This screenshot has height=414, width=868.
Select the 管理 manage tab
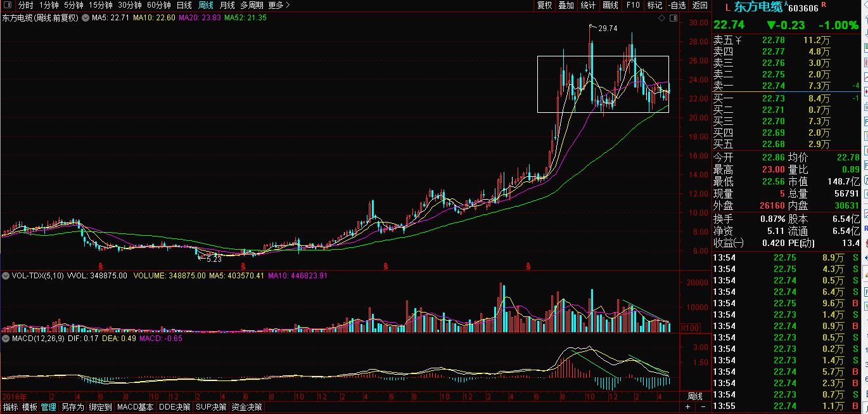pos(49,407)
